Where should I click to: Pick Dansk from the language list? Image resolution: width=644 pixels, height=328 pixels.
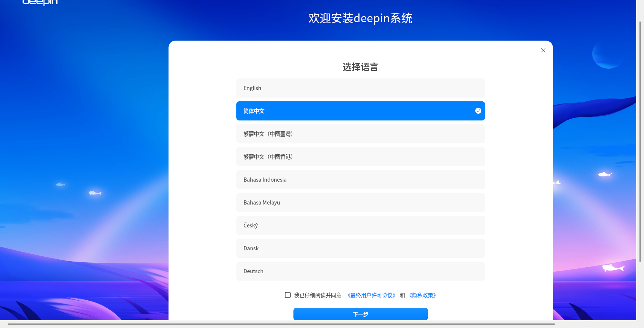coord(360,248)
